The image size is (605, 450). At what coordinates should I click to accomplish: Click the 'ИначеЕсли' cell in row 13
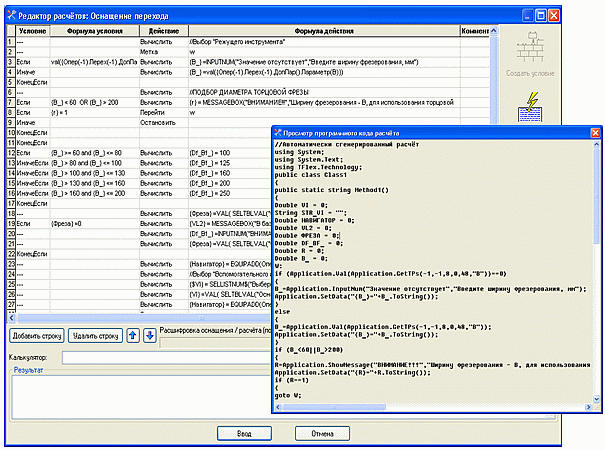(x=32, y=163)
